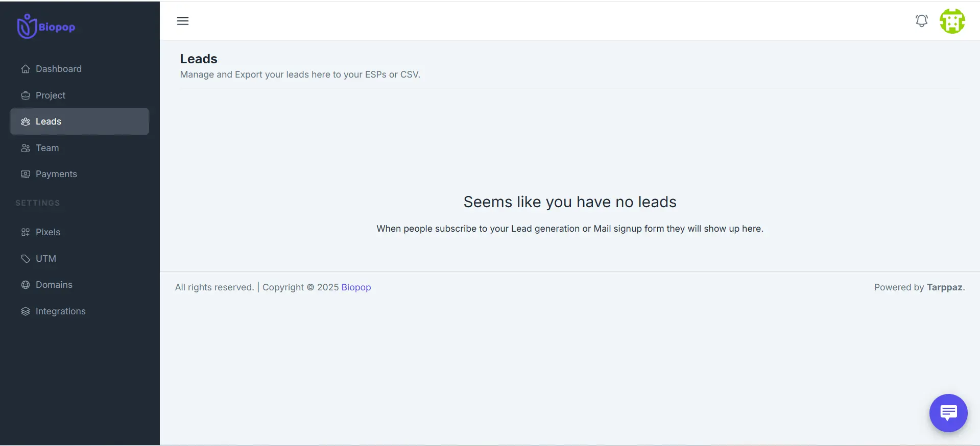Open the notifications bell

coord(921,21)
